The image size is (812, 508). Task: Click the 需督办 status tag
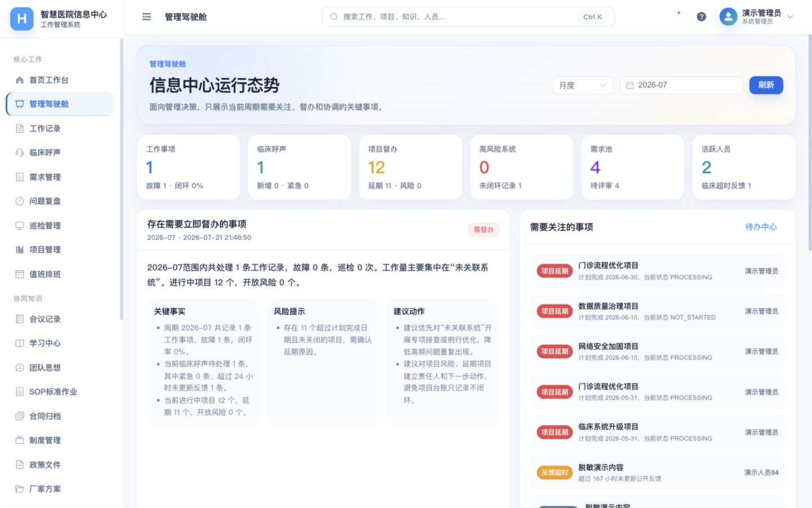(483, 230)
